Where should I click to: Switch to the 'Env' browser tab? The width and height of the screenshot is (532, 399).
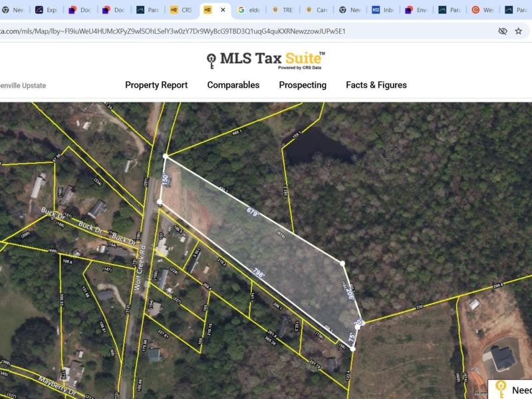416,10
